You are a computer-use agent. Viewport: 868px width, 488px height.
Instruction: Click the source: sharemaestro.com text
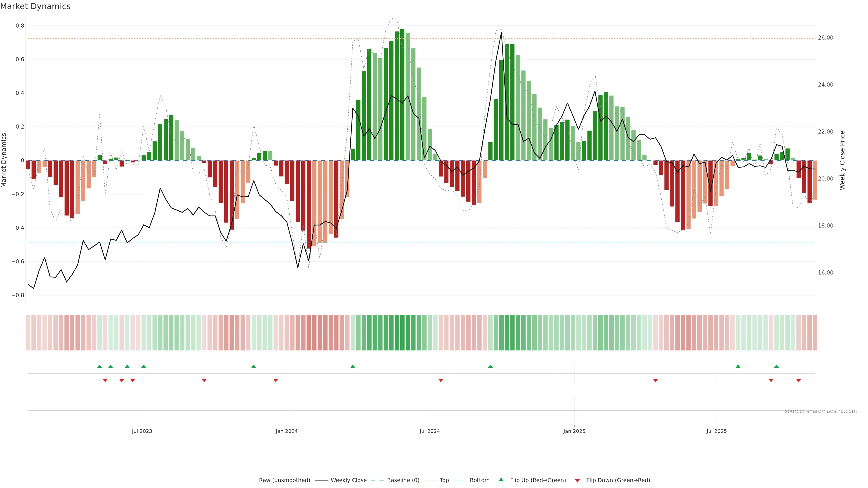tap(821, 411)
